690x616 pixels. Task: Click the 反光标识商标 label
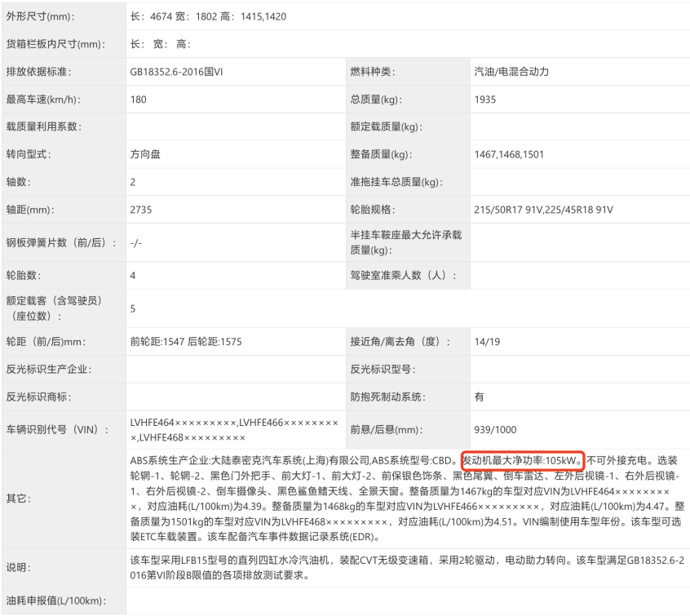pyautogui.click(x=38, y=397)
